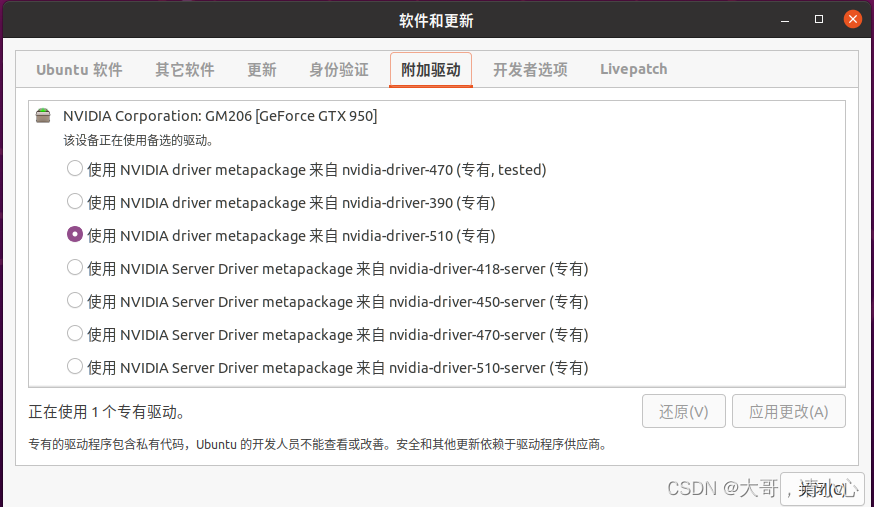Image resolution: width=874 pixels, height=507 pixels.
Task: Switch to the Ubuntu 软件 tab
Action: [79, 70]
